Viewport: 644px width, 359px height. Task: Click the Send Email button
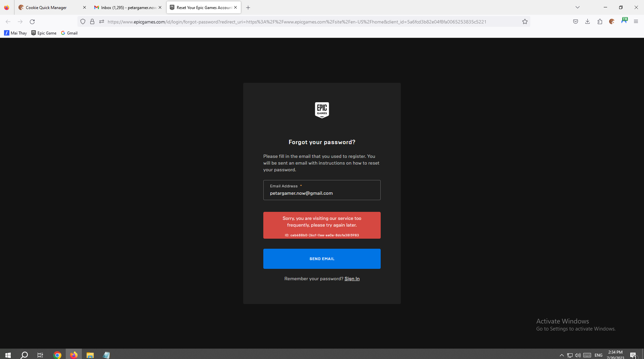322,259
